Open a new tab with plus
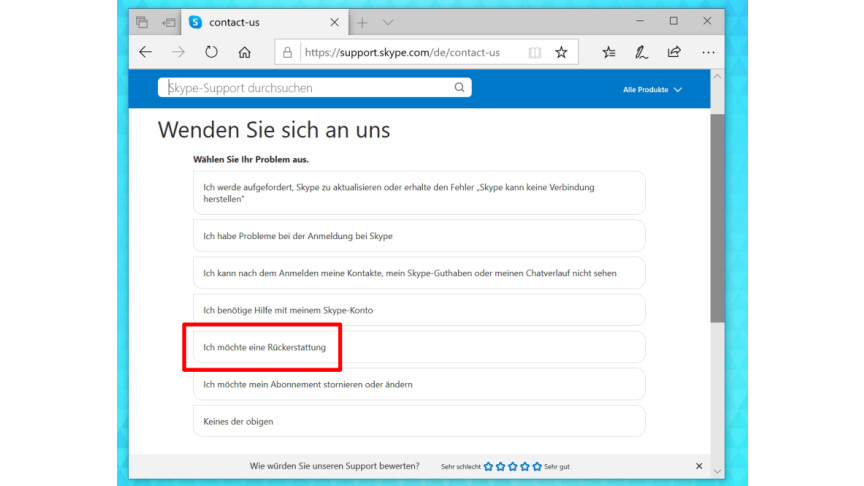Screen dimensions: 864x486 pyautogui.click(x=362, y=23)
